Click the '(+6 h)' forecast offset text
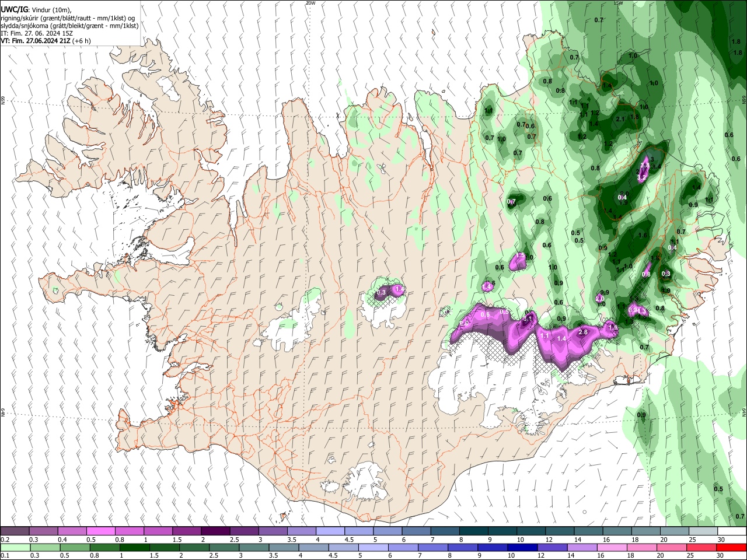 tap(81, 41)
